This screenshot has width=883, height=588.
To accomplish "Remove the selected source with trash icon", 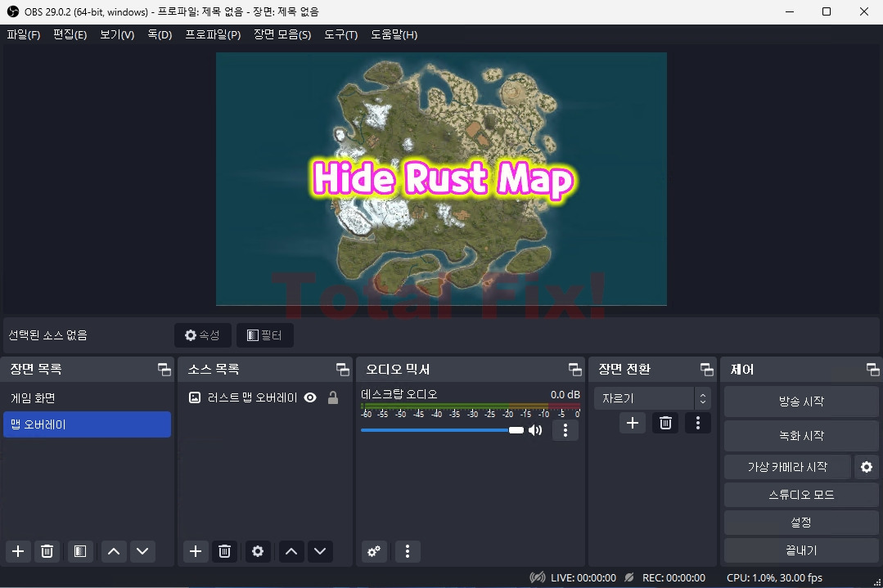I will tap(224, 551).
